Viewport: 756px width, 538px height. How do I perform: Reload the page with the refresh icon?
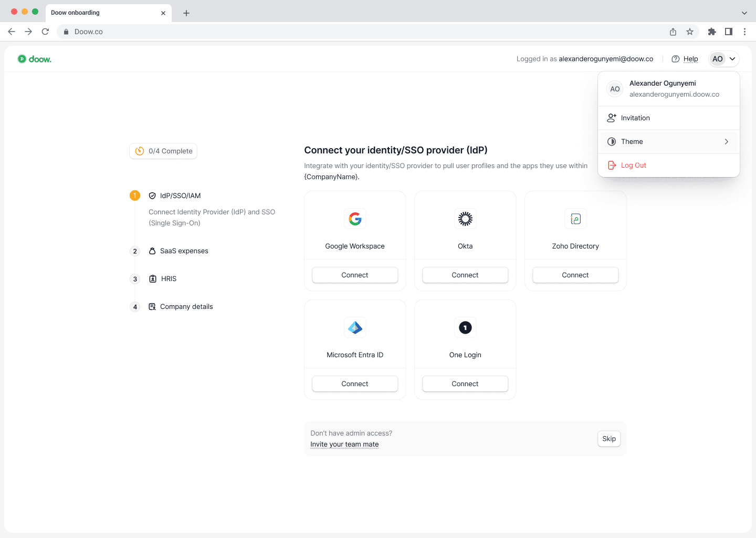pyautogui.click(x=46, y=32)
